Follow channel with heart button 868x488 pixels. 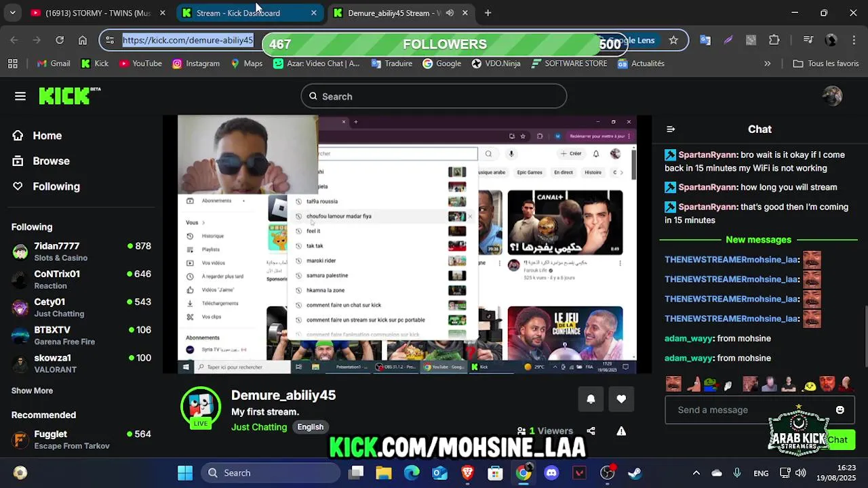click(621, 399)
